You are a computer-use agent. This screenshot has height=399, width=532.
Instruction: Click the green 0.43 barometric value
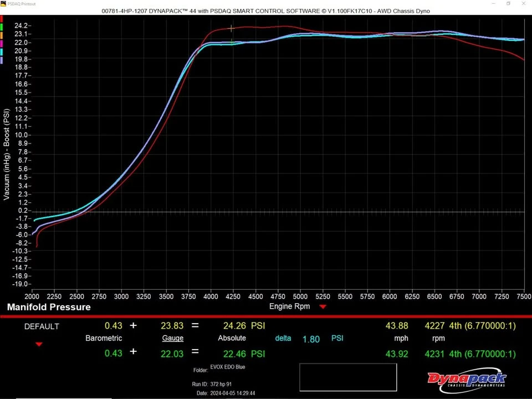pyautogui.click(x=113, y=354)
